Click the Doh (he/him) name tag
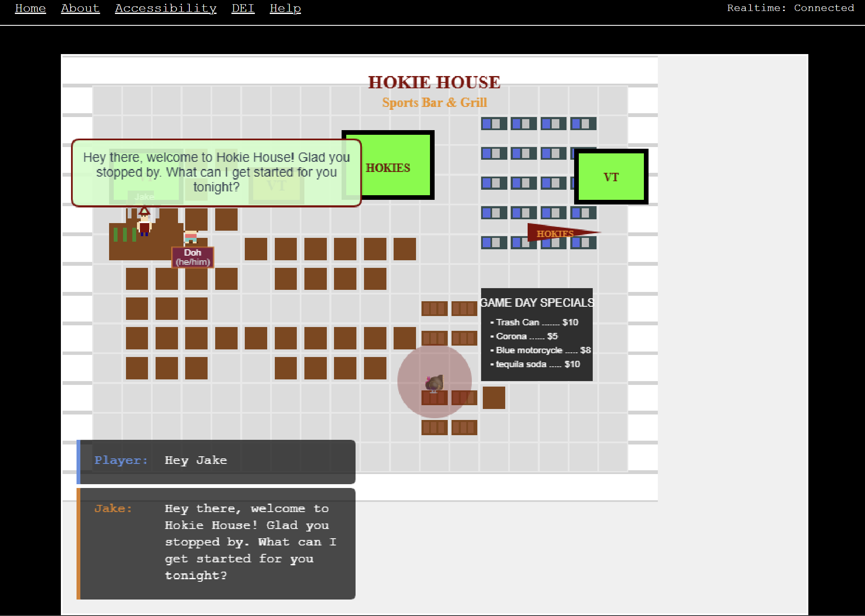865x616 pixels. [193, 257]
